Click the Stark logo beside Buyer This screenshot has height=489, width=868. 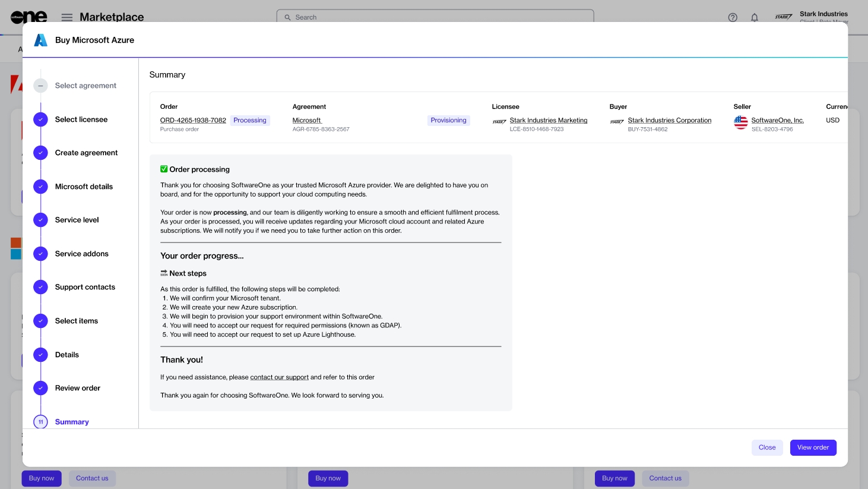[617, 122]
